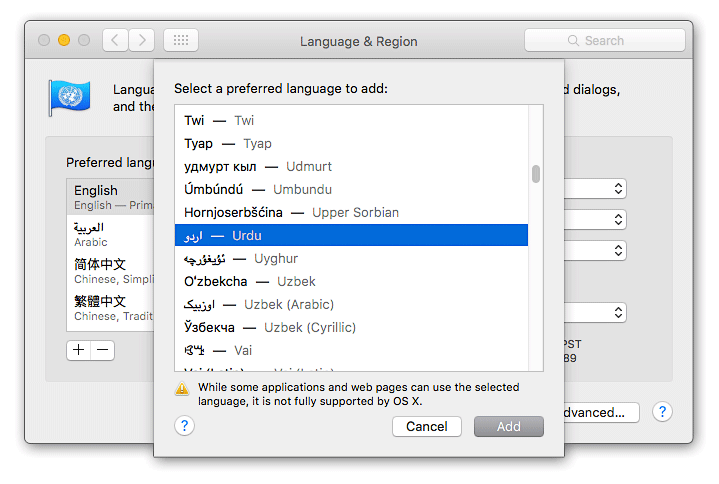719x484 pixels.
Task: Select Udmurt in the language list
Action: click(x=351, y=166)
